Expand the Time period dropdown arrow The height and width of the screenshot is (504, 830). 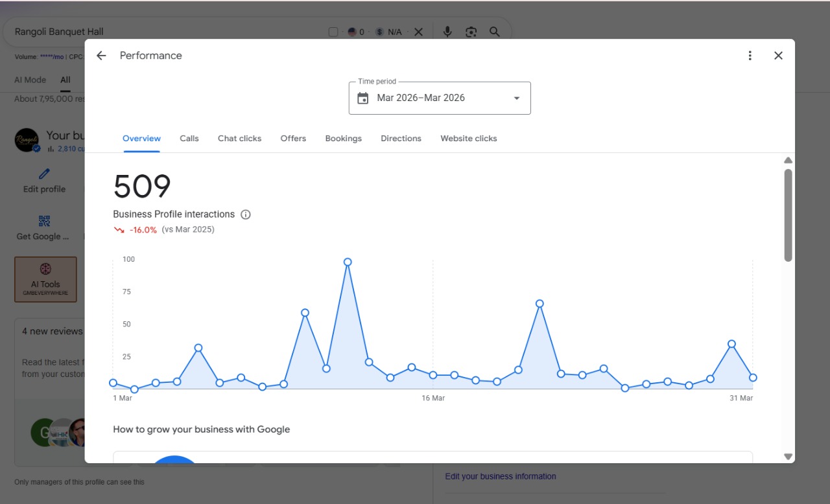(517, 98)
